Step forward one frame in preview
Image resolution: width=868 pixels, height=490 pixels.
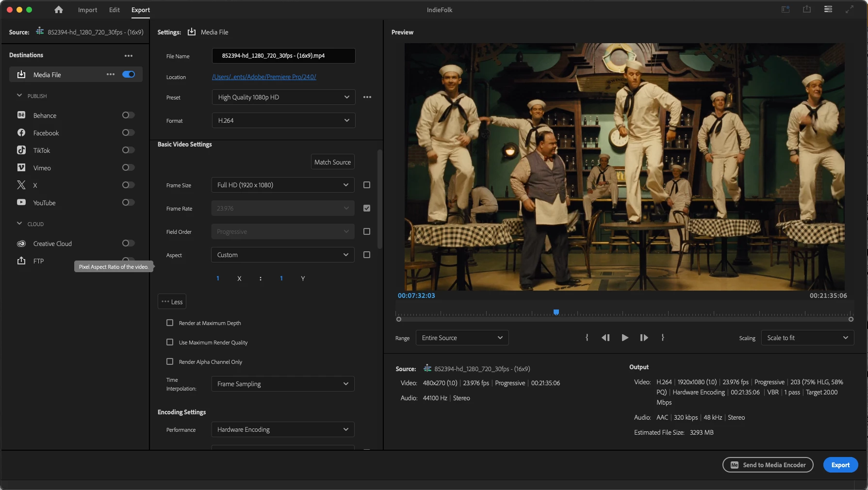[644, 338]
